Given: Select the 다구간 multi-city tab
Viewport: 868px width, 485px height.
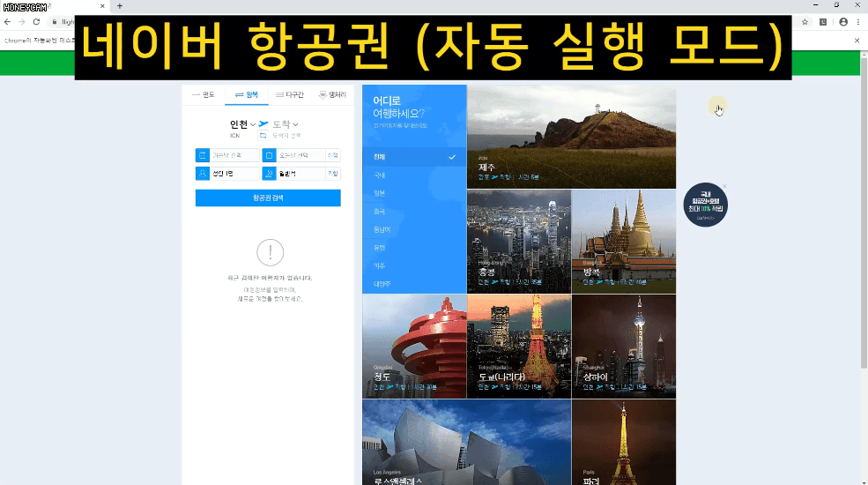Looking at the screenshot, I should (x=290, y=94).
